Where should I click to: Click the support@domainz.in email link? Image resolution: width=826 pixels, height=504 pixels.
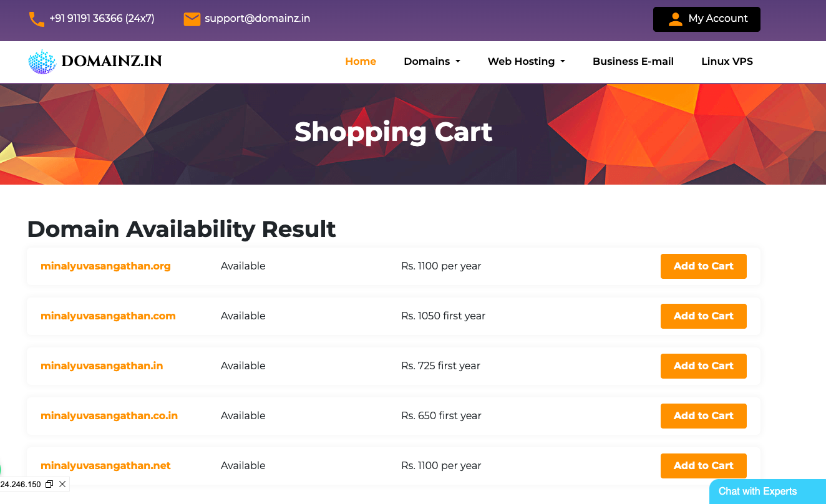click(x=257, y=19)
